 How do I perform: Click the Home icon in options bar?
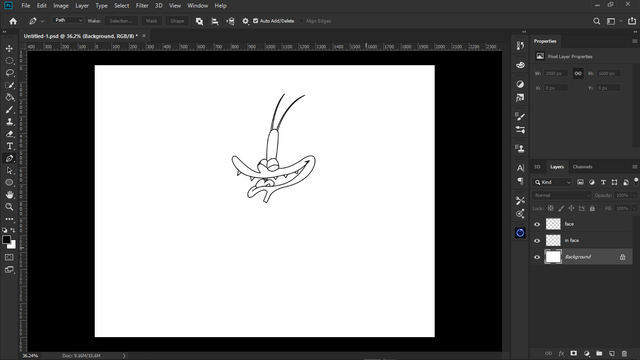[x=13, y=21]
